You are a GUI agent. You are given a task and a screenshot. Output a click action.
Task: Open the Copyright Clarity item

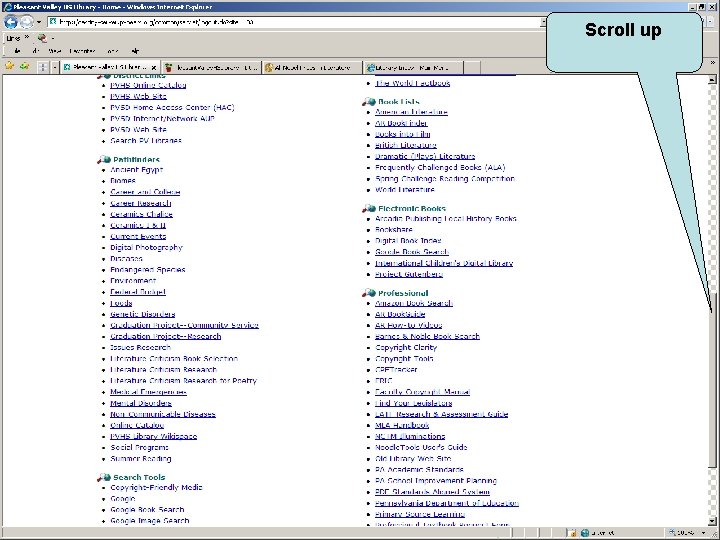[x=406, y=348]
